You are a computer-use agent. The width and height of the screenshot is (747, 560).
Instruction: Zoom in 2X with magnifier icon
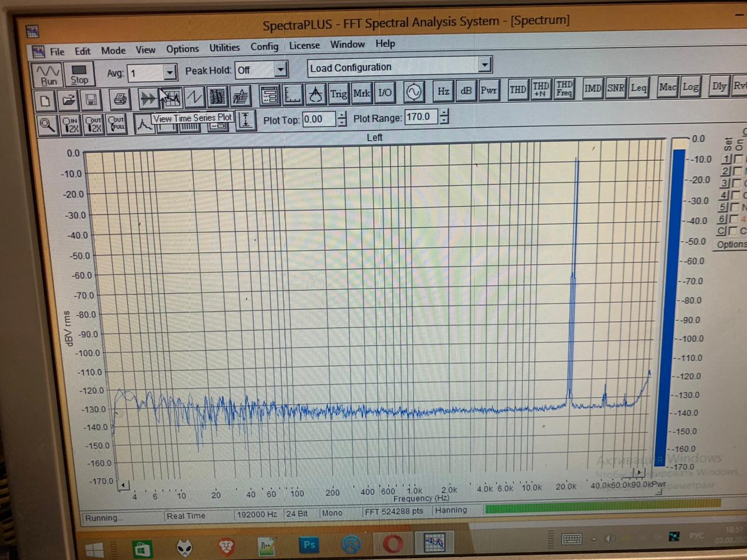point(70,124)
